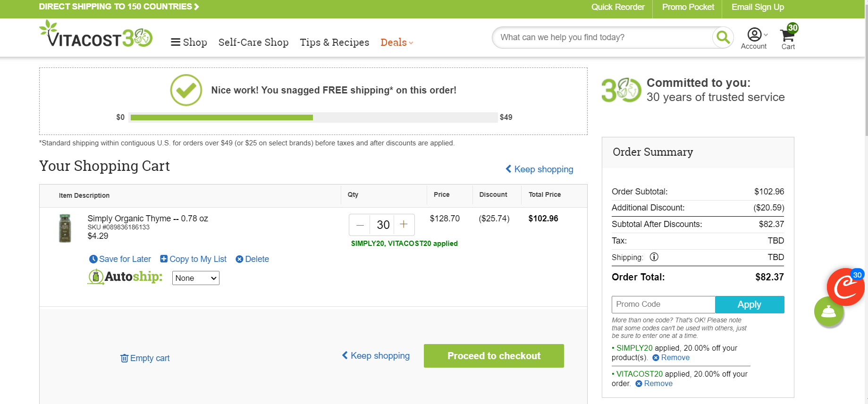Click the Order Subtotal $102.96 value

click(769, 192)
